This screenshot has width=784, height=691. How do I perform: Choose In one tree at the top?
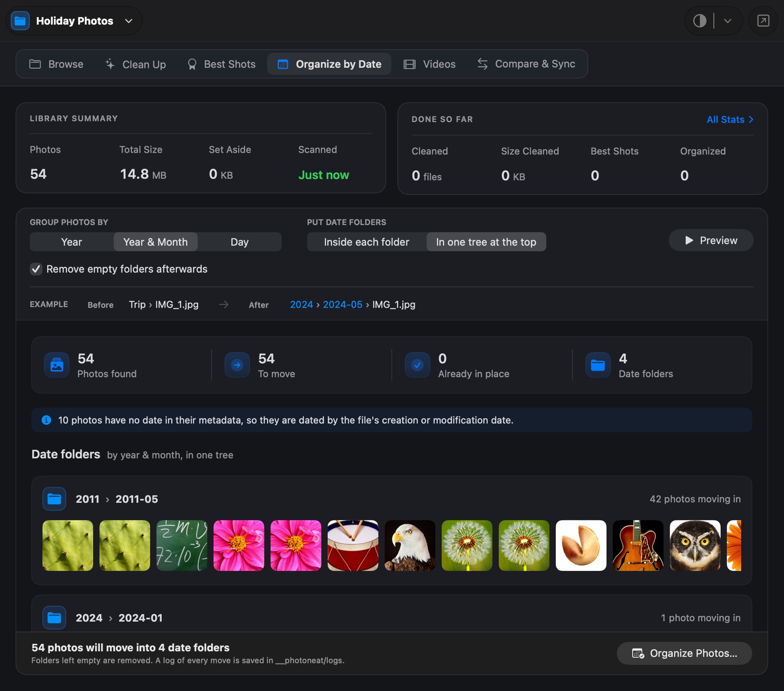click(x=486, y=242)
